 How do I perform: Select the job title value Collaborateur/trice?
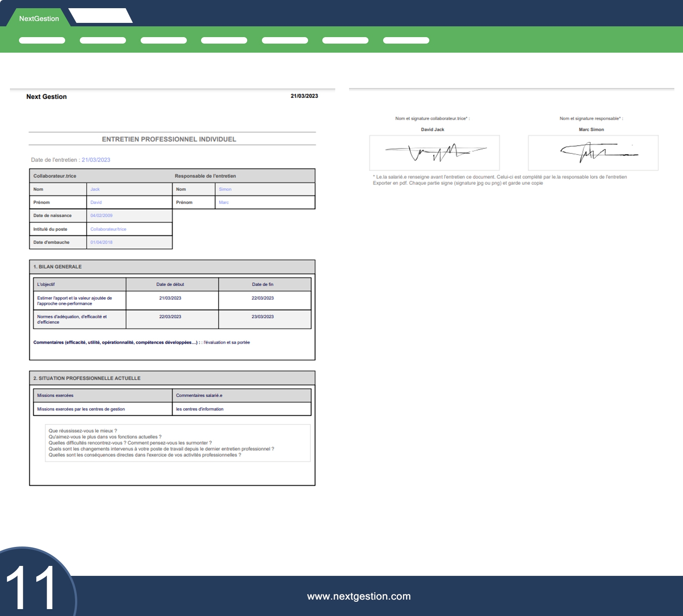[x=108, y=229]
